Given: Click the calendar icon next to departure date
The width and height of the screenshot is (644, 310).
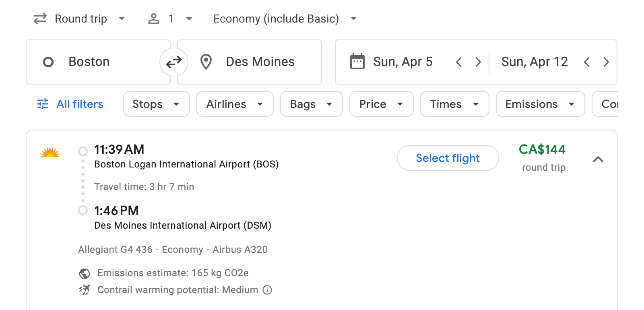Looking at the screenshot, I should click(357, 61).
